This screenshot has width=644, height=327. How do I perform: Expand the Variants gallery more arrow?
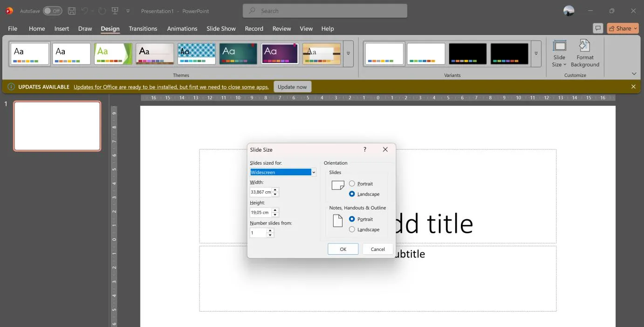[x=536, y=54]
